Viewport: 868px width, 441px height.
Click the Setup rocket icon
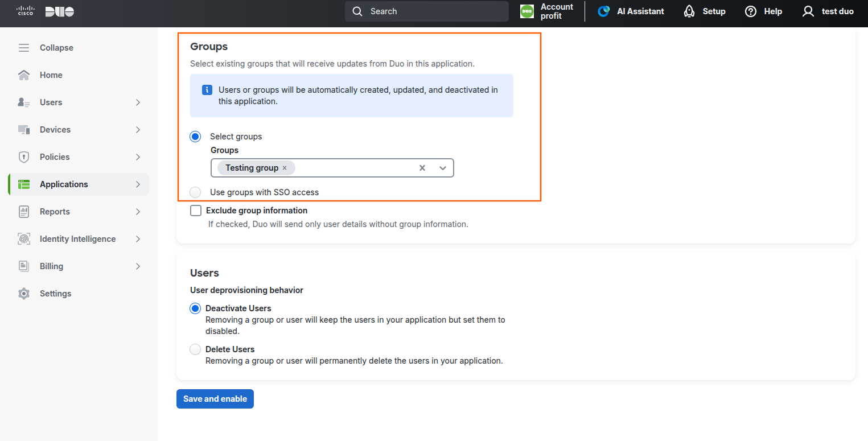click(x=689, y=11)
